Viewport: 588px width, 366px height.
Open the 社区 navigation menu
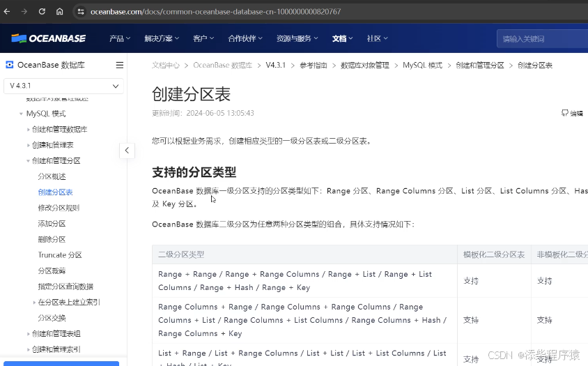(x=377, y=38)
